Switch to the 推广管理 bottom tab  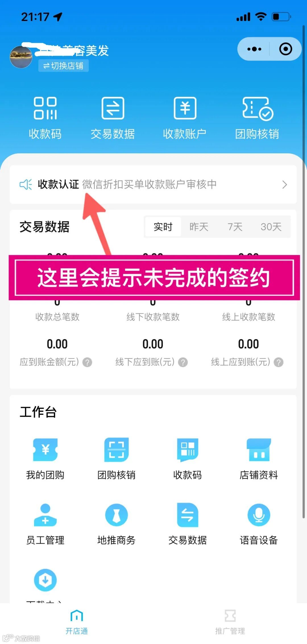[x=230, y=622]
